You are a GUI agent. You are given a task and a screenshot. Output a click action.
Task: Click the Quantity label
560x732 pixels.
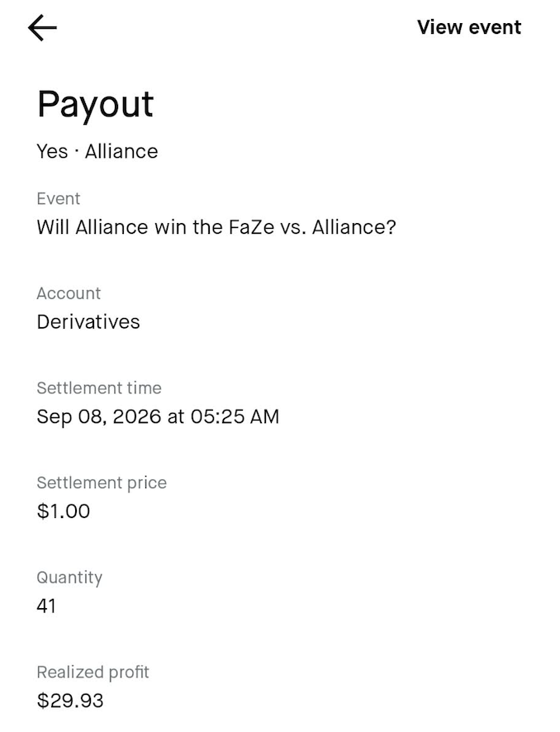[69, 578]
